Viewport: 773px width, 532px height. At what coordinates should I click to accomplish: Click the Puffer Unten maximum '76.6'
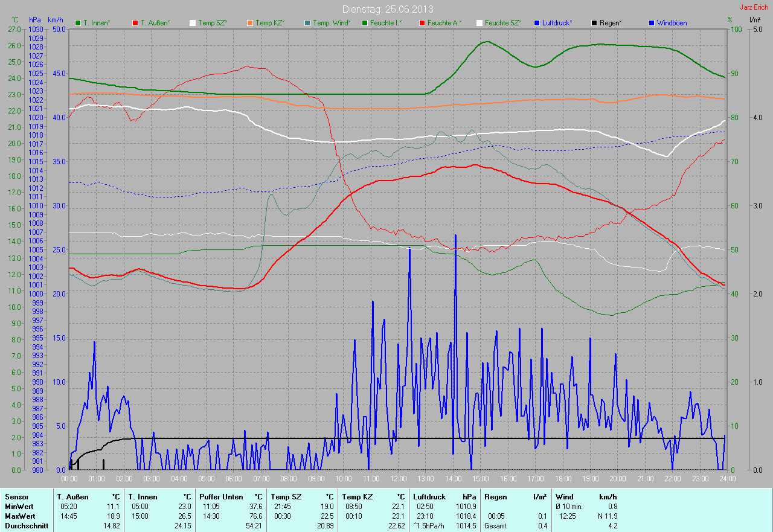[256, 516]
